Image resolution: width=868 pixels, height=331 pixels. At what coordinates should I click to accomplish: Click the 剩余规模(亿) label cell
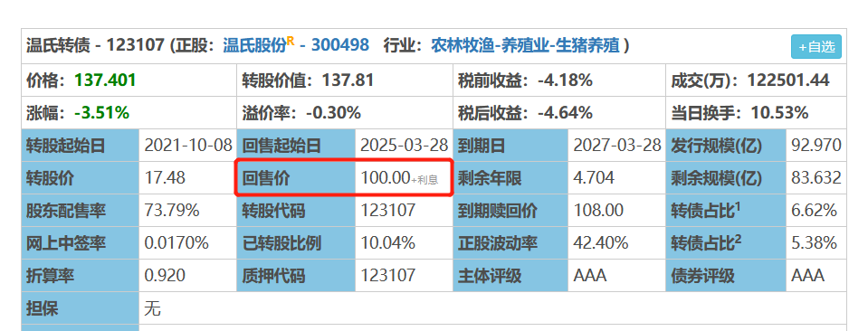(726, 178)
